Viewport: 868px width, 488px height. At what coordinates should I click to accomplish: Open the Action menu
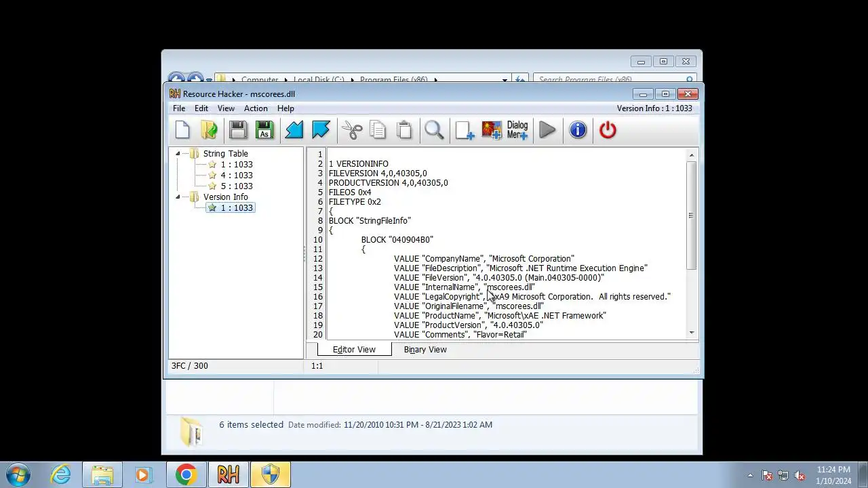256,108
